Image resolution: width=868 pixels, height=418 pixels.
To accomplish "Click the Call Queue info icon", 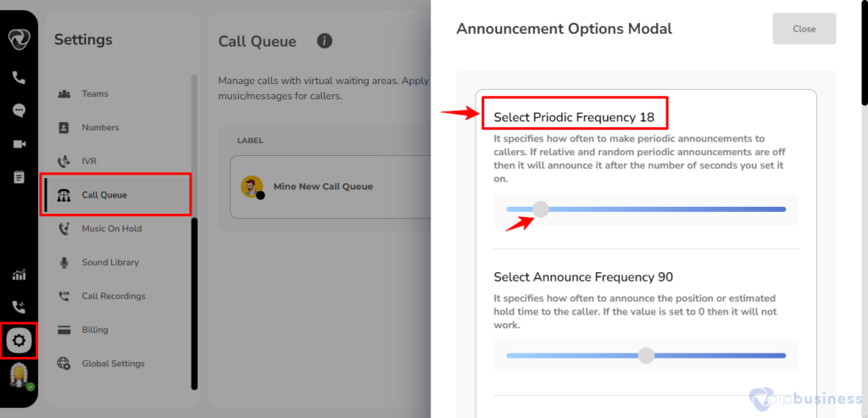I will coord(325,41).
